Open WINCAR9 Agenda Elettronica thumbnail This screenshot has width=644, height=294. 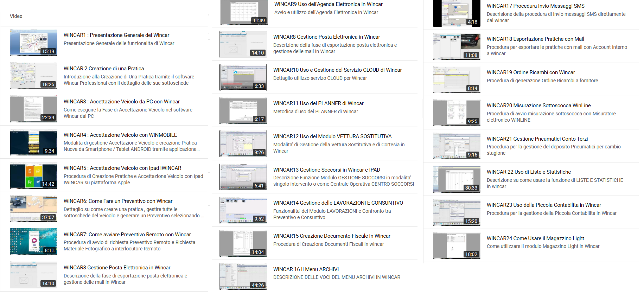244,12
